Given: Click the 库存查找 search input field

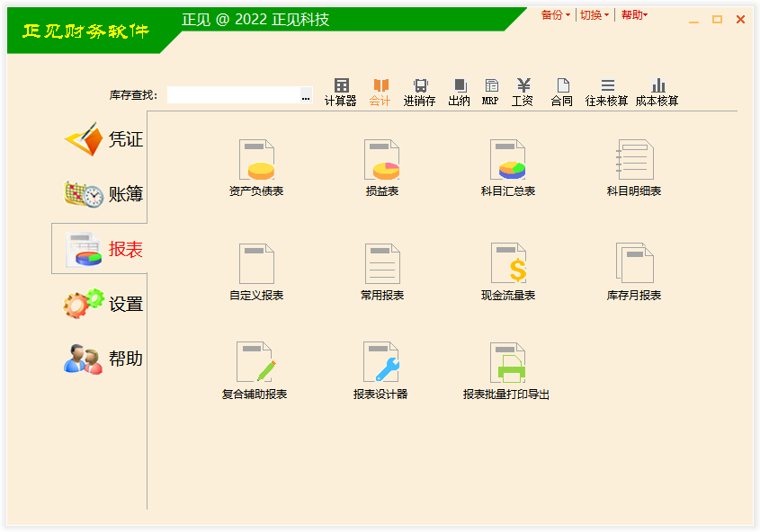Looking at the screenshot, I should pyautogui.click(x=234, y=95).
